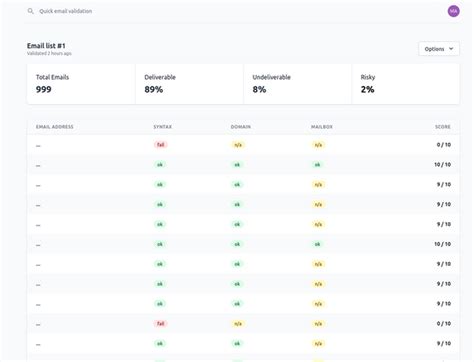Screen dimensions: 474x362
Task: Click the Email list #1 title
Action: pyautogui.click(x=46, y=46)
